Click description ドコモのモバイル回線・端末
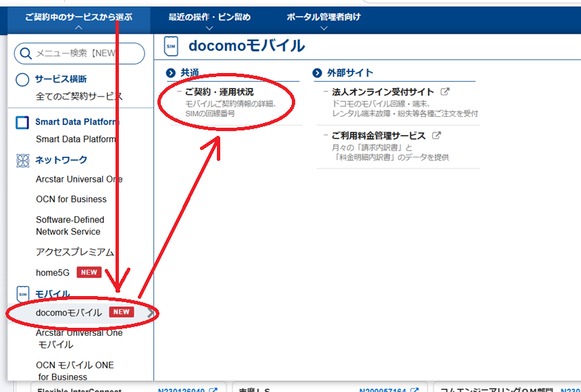 (381, 104)
